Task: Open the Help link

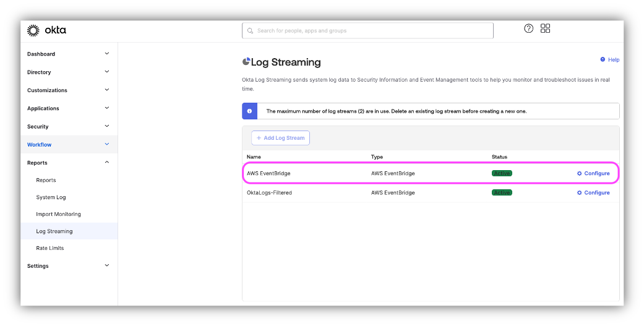Action: (x=610, y=60)
